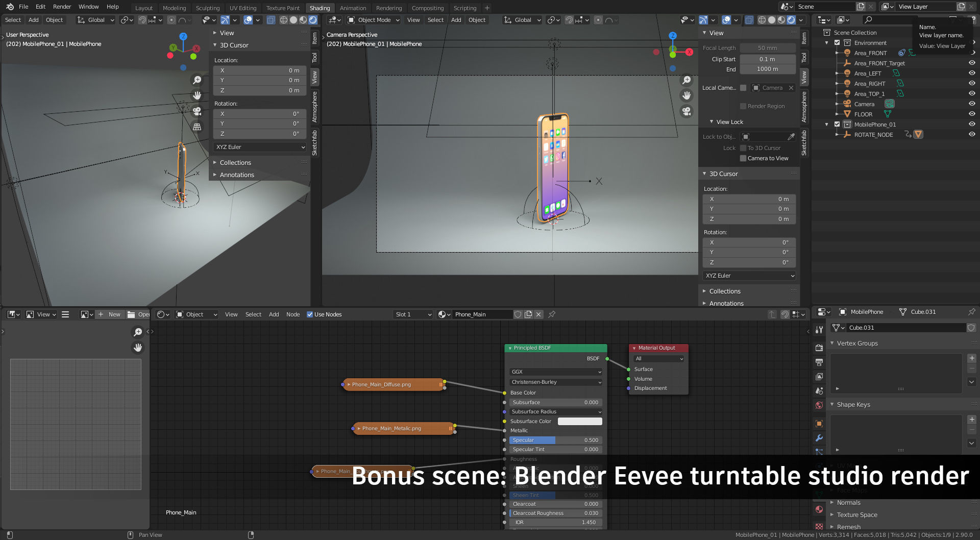Open the Render properties tab icon
Viewport: 980px width, 540px height.
point(819,348)
